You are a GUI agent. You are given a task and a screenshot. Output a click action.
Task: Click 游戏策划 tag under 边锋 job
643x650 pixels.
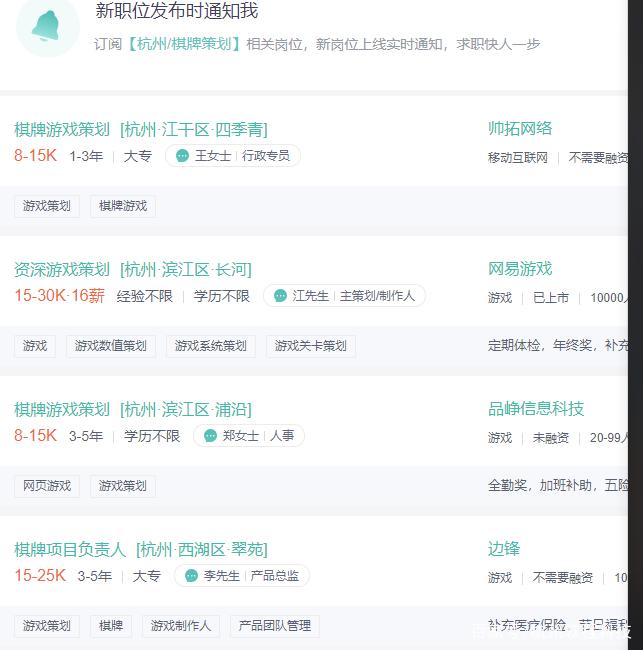(47, 626)
